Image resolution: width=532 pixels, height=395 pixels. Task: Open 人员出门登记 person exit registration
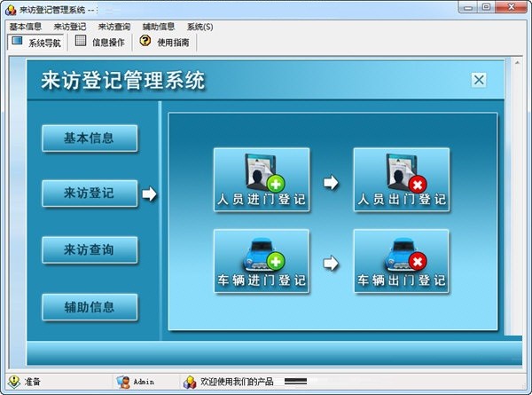[402, 179]
